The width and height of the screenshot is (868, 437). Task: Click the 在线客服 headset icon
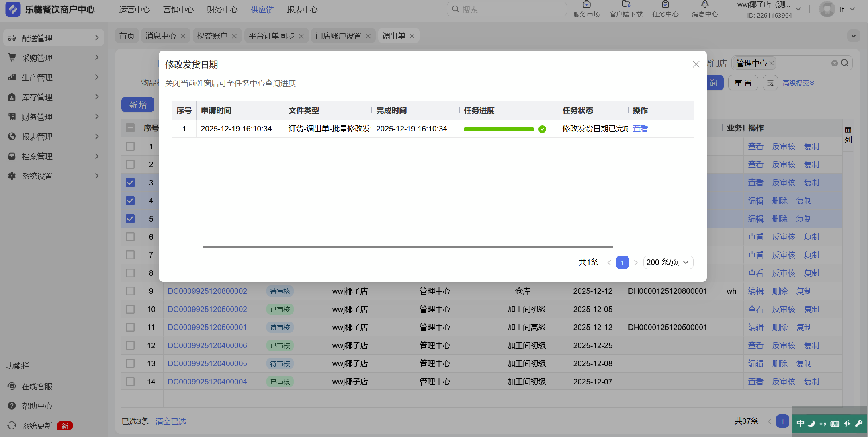tap(12, 386)
